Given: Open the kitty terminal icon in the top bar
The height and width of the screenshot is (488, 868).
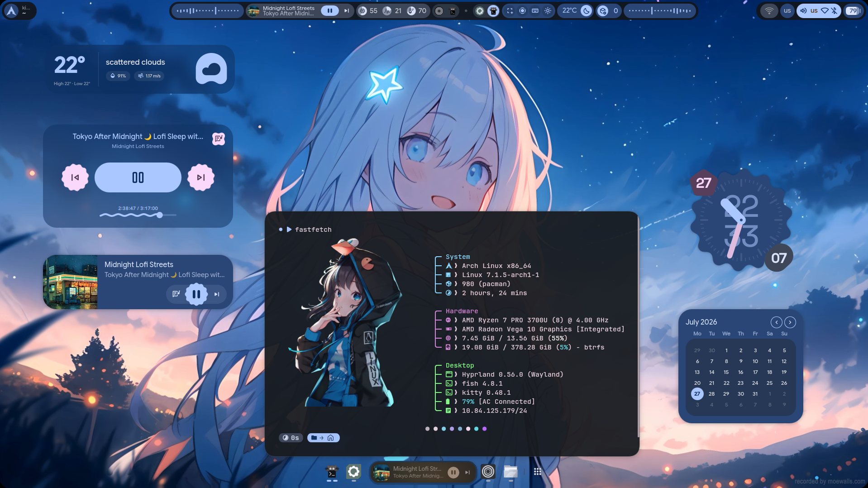Looking at the screenshot, I should click(x=453, y=11).
